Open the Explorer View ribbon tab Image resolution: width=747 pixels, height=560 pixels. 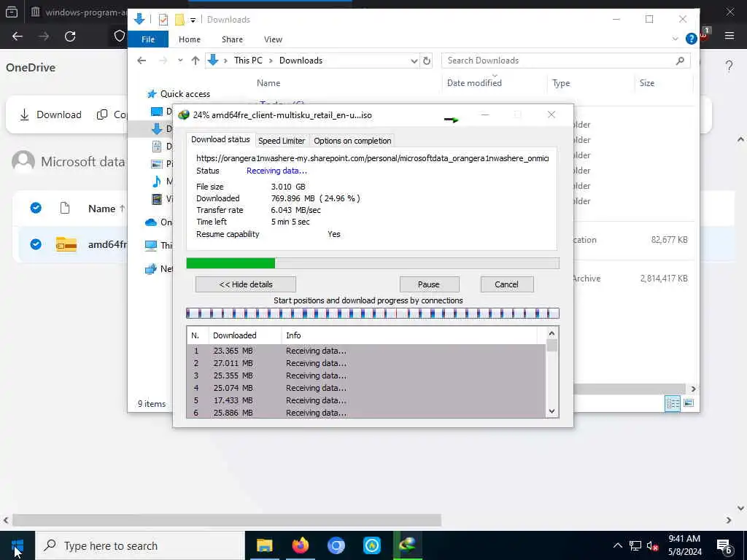click(x=273, y=39)
